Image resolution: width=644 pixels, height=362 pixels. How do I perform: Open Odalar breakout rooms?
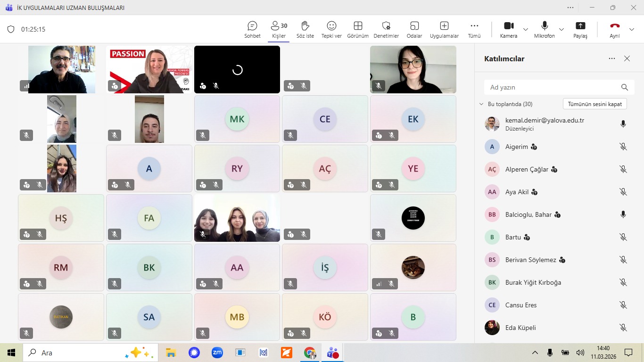click(414, 29)
